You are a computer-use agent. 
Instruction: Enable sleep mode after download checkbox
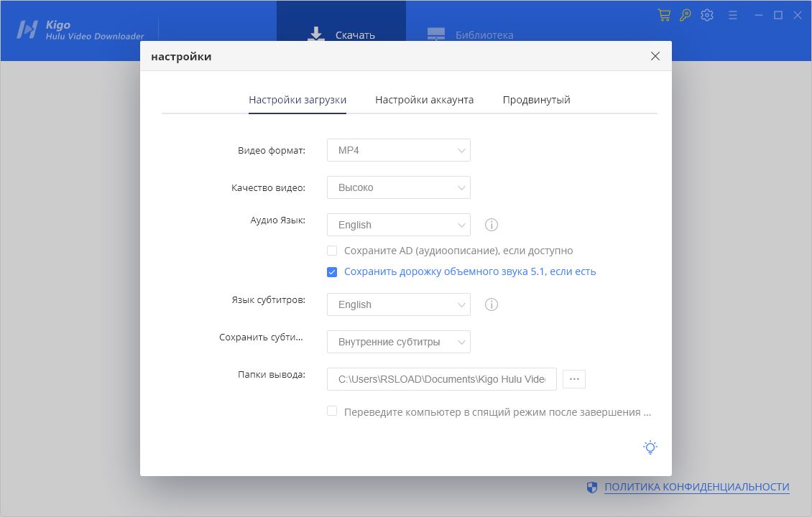(x=332, y=410)
